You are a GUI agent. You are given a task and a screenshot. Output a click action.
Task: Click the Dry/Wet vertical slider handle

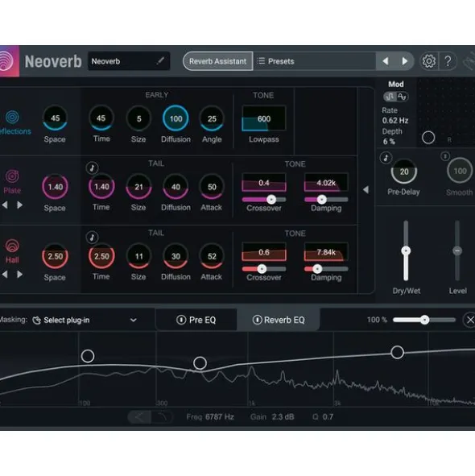[x=406, y=250]
